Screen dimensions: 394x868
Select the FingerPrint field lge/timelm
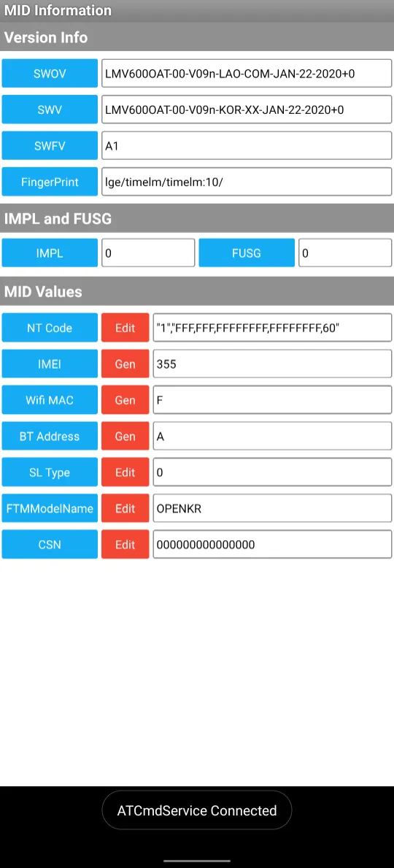click(247, 182)
